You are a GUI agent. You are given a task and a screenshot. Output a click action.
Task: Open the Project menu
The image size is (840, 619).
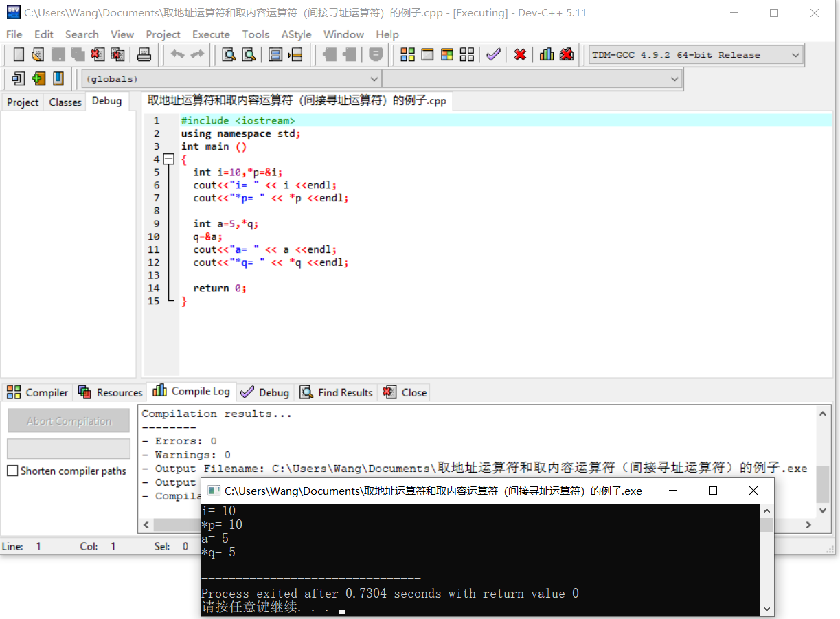(x=163, y=34)
